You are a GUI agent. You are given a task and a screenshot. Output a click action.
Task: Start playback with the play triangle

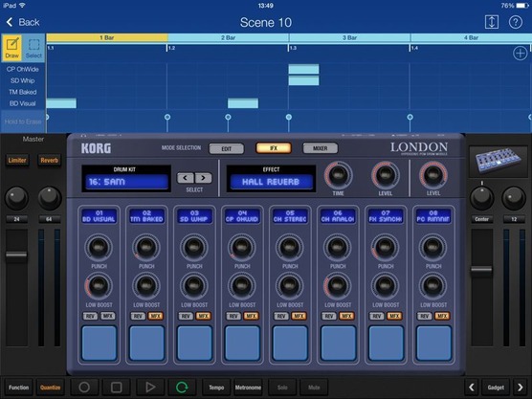[149, 388]
